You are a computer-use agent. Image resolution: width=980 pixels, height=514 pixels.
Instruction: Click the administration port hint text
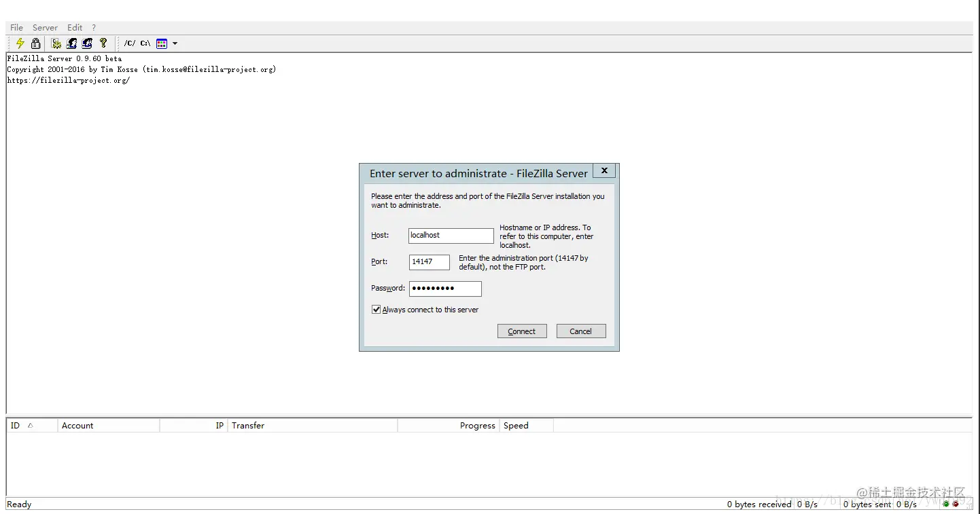click(x=523, y=263)
